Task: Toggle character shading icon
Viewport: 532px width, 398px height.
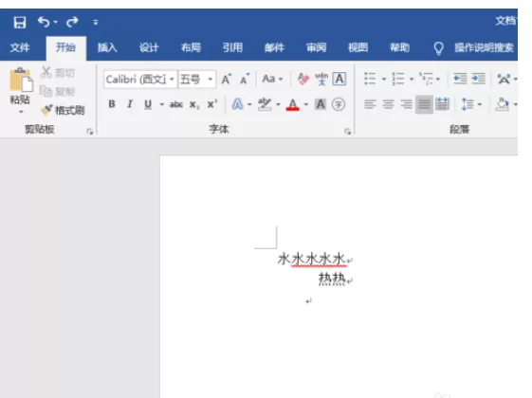Action: pyautogui.click(x=321, y=104)
